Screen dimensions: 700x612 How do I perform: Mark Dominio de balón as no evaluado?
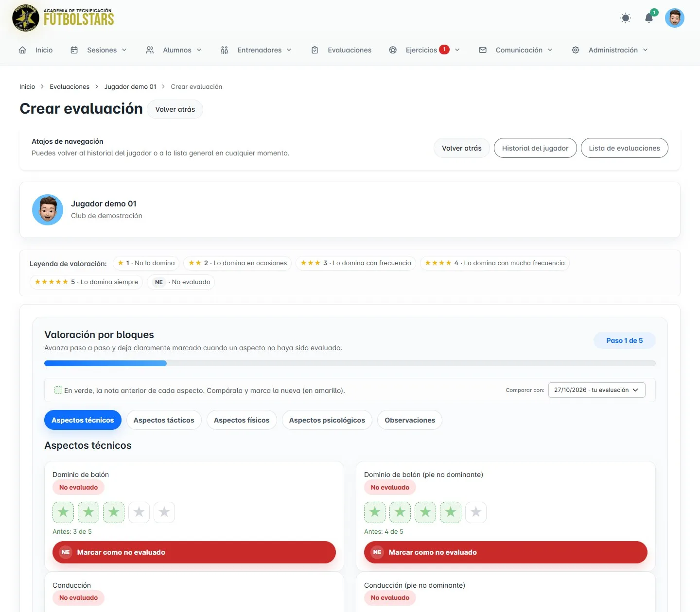[x=194, y=552]
